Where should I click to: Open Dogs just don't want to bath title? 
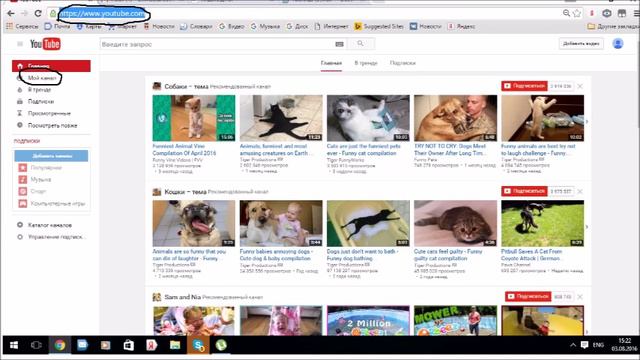click(362, 255)
